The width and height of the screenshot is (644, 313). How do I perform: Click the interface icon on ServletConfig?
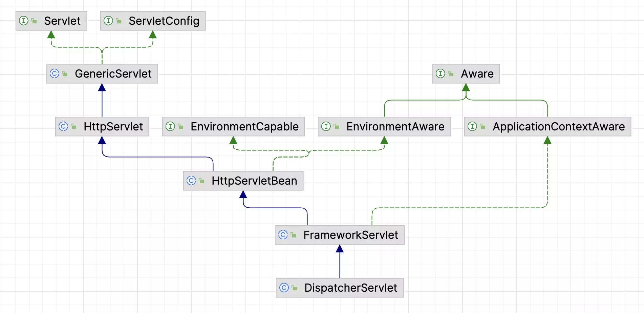coord(108,21)
